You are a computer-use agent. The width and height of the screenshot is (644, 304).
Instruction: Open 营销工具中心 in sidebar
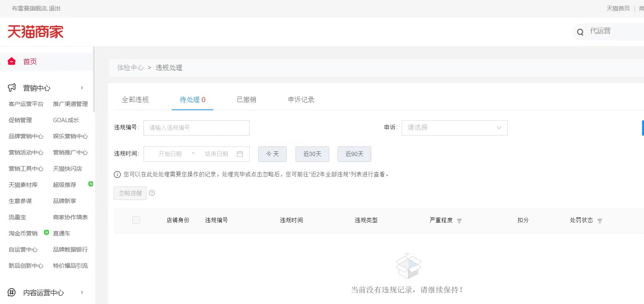pos(26,169)
